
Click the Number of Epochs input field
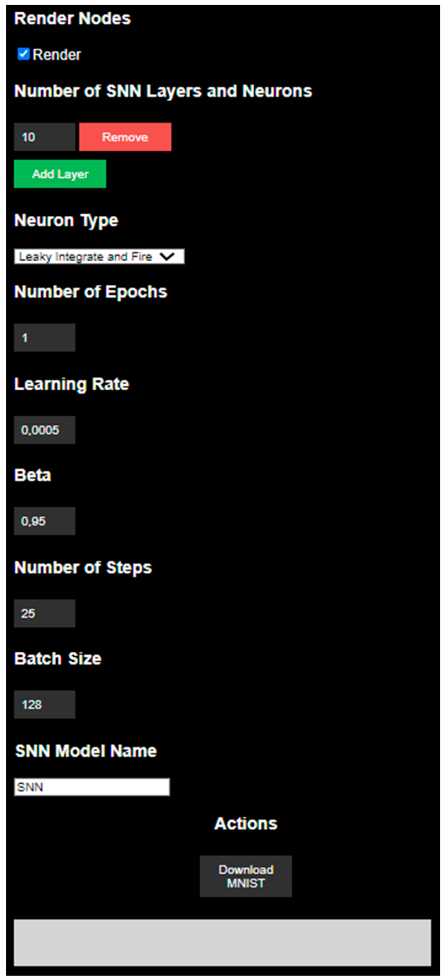[x=44, y=337]
